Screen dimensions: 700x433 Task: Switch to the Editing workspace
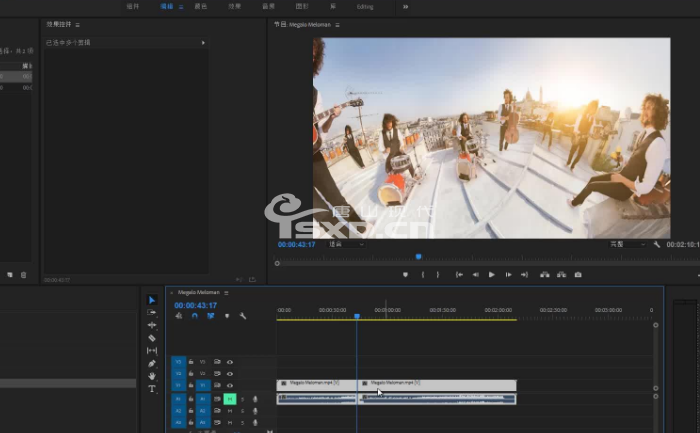(x=365, y=7)
